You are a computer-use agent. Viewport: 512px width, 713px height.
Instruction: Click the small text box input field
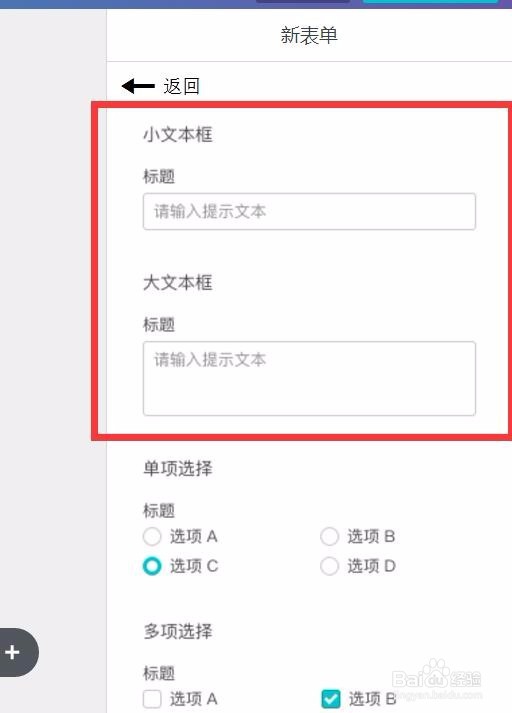pyautogui.click(x=309, y=211)
